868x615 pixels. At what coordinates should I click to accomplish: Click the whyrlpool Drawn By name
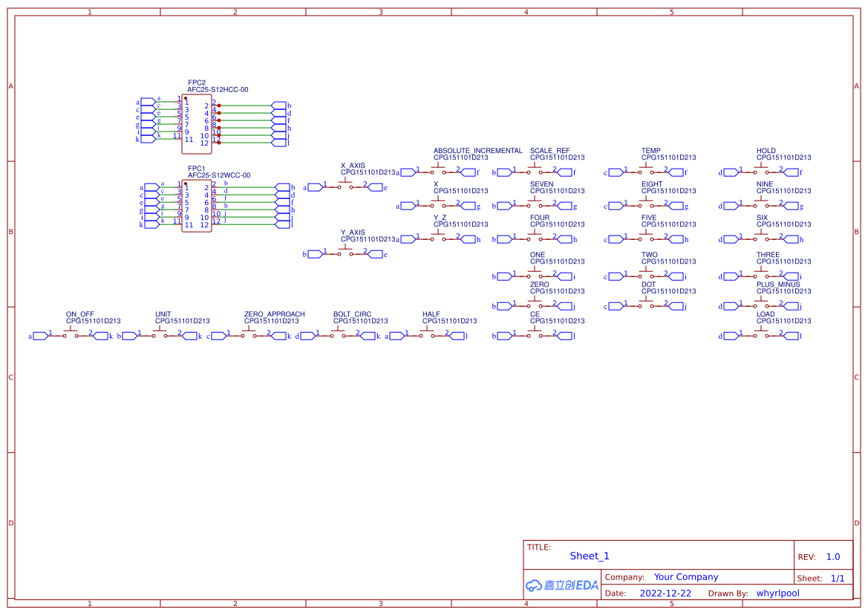(778, 593)
